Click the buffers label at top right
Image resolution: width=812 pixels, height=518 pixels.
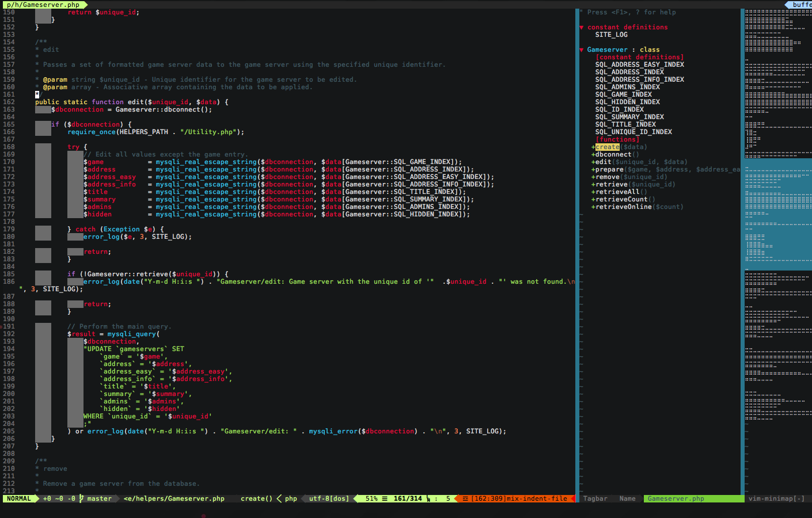(x=802, y=4)
